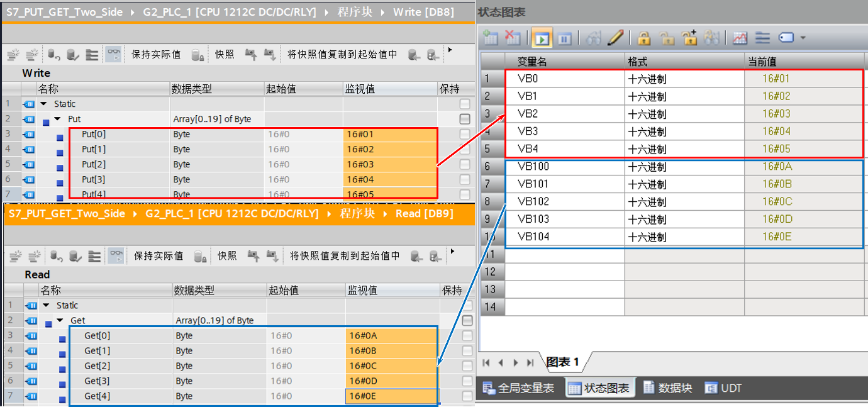Viewport: 868px width, 407px height.
Task: Check the 保持 checkbox for the Put array
Action: pyautogui.click(x=465, y=119)
